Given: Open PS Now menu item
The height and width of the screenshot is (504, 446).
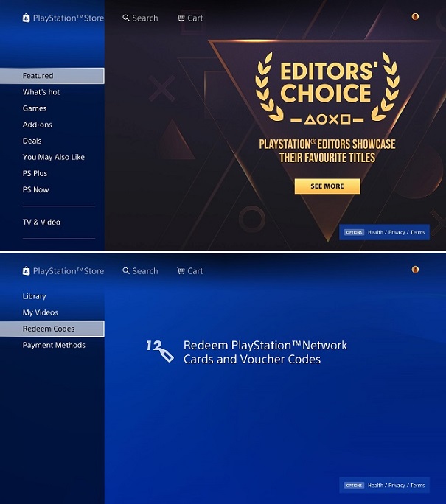Looking at the screenshot, I should pyautogui.click(x=35, y=189).
